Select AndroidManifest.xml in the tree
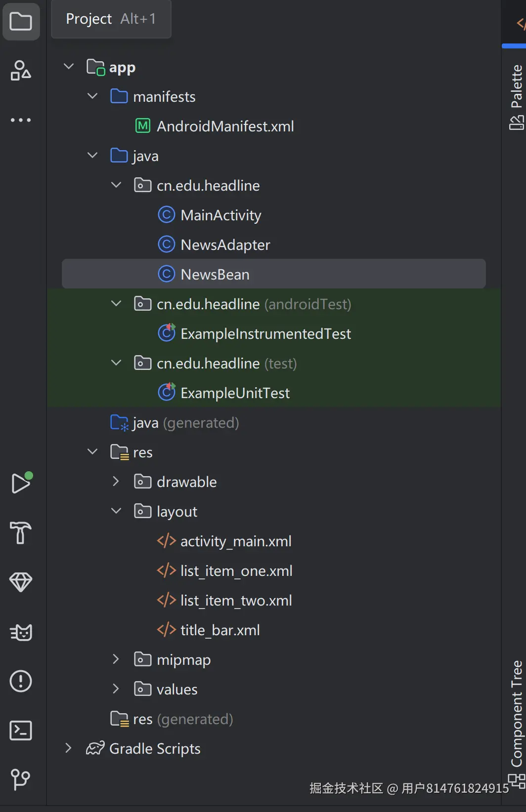 coord(225,126)
